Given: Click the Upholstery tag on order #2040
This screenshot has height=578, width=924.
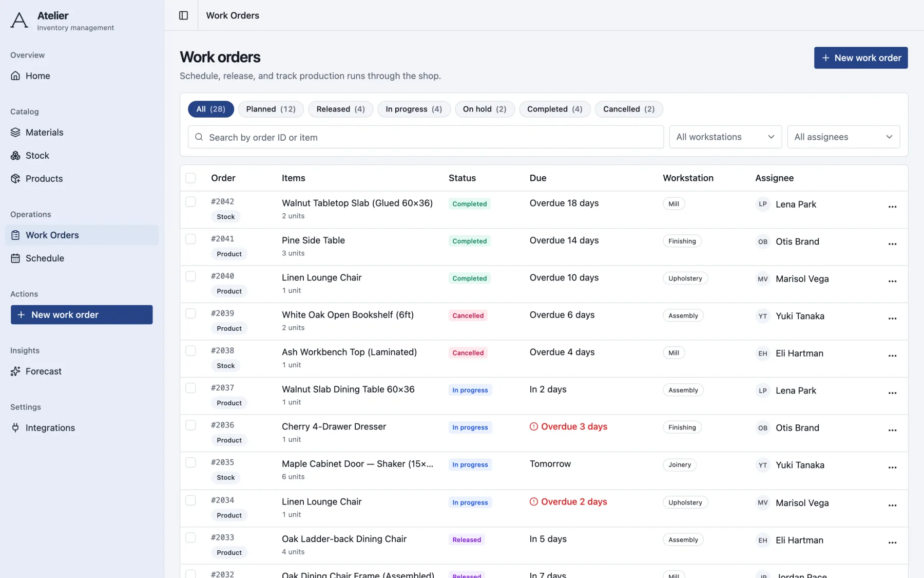Looking at the screenshot, I should click(x=685, y=278).
